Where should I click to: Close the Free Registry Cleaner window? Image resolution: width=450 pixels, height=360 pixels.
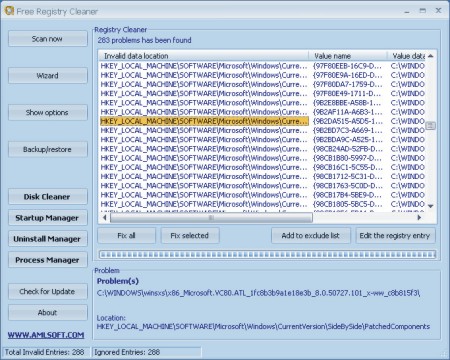coord(439,11)
